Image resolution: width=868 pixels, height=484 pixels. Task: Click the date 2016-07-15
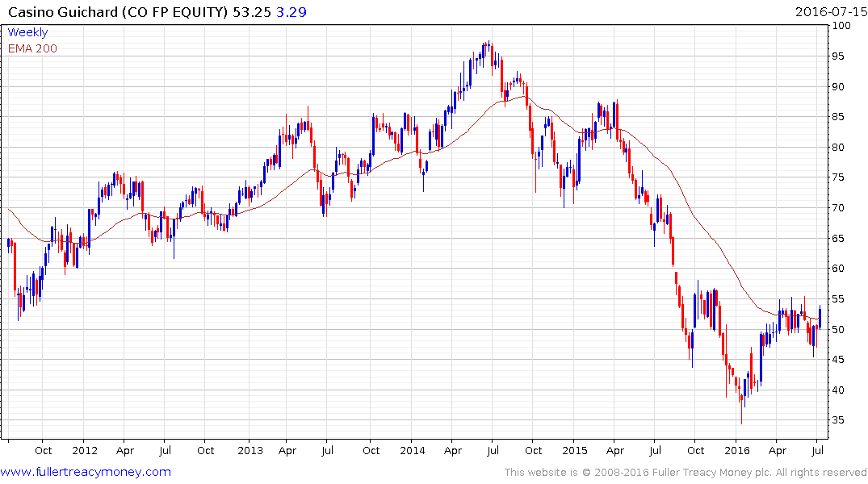pyautogui.click(x=830, y=11)
